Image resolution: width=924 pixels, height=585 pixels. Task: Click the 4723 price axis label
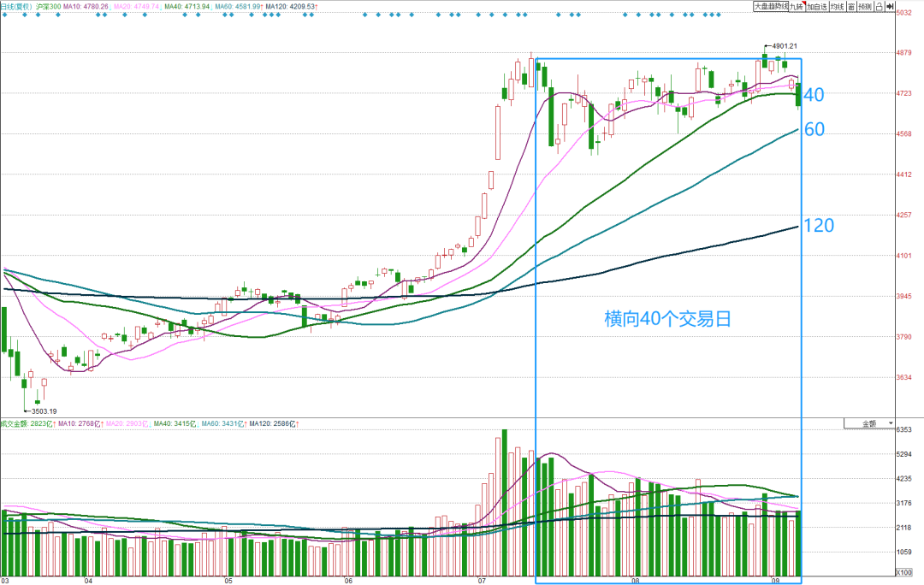904,94
